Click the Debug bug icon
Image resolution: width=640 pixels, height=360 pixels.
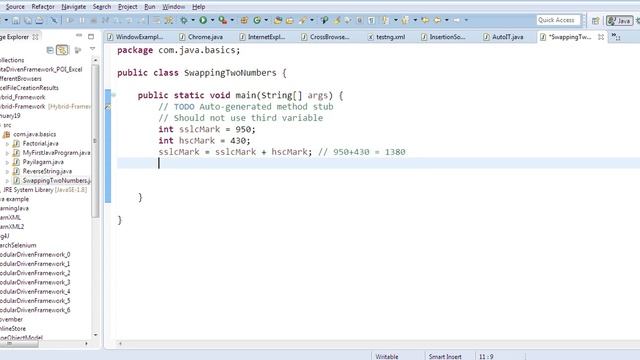[184, 20]
